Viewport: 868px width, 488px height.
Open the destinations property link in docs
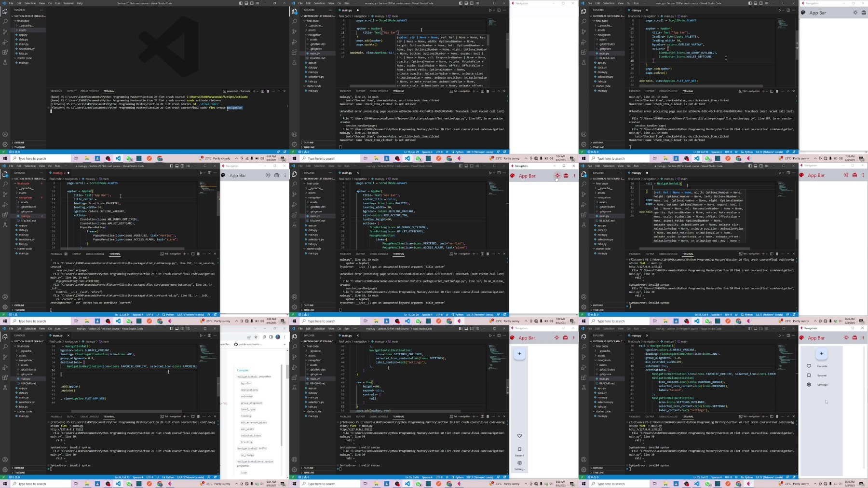[x=249, y=390]
